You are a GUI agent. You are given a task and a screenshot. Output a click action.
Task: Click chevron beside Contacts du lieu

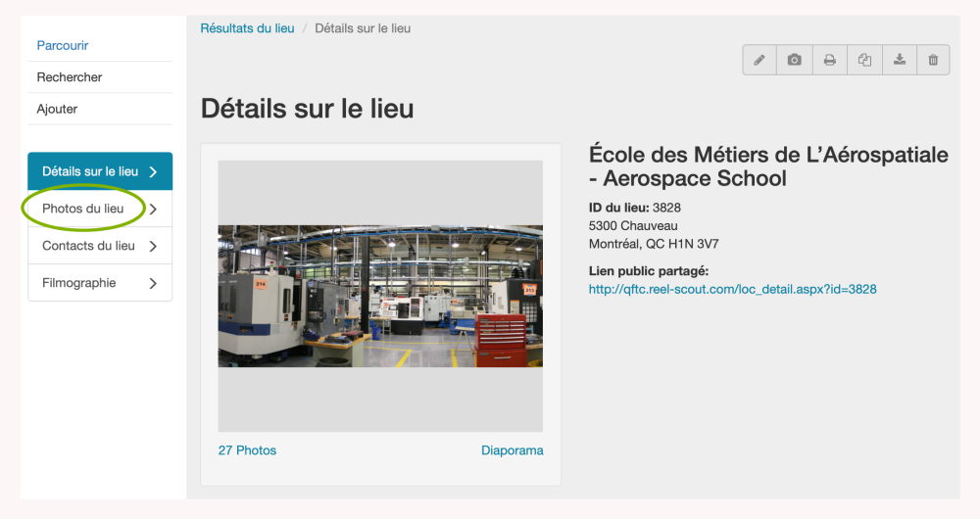click(x=153, y=246)
